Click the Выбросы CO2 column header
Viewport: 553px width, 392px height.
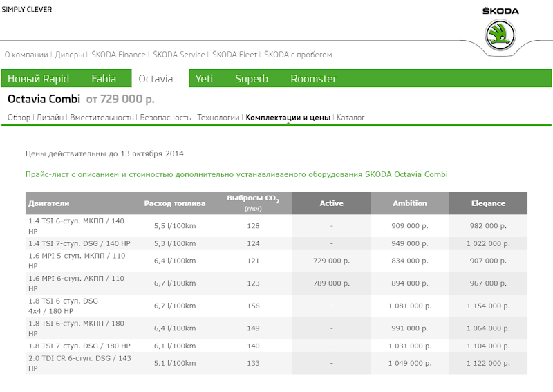(x=253, y=203)
